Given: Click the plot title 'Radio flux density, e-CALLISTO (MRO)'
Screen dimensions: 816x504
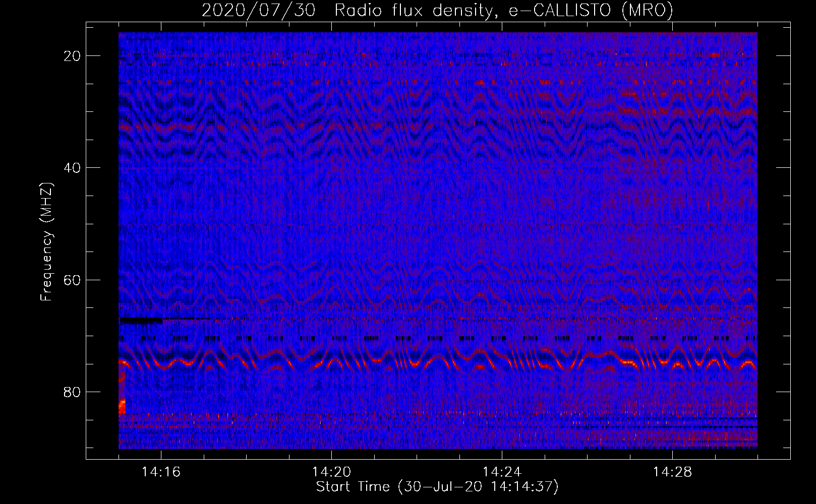Looking at the screenshot, I should (x=504, y=10).
